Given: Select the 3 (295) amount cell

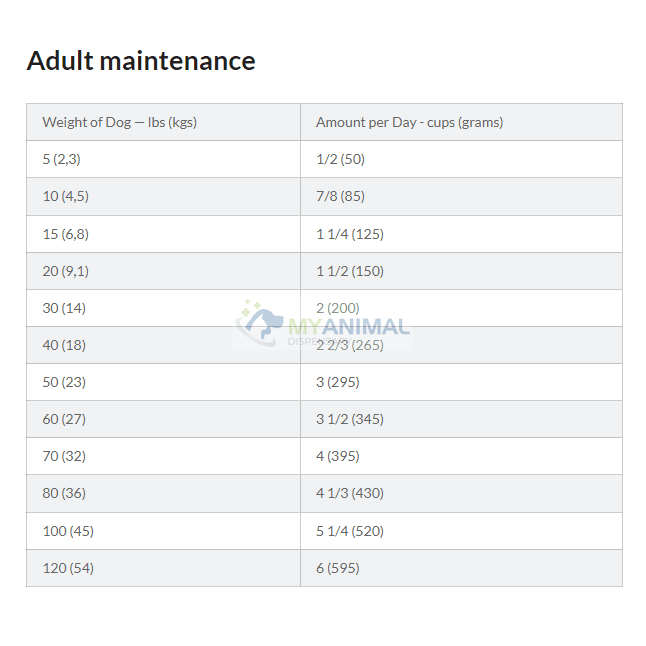Looking at the screenshot, I should (338, 382).
